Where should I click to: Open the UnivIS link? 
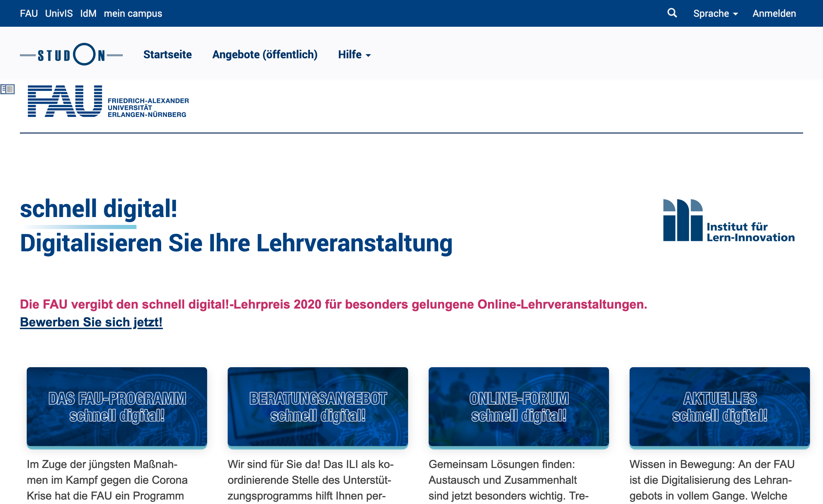point(59,14)
